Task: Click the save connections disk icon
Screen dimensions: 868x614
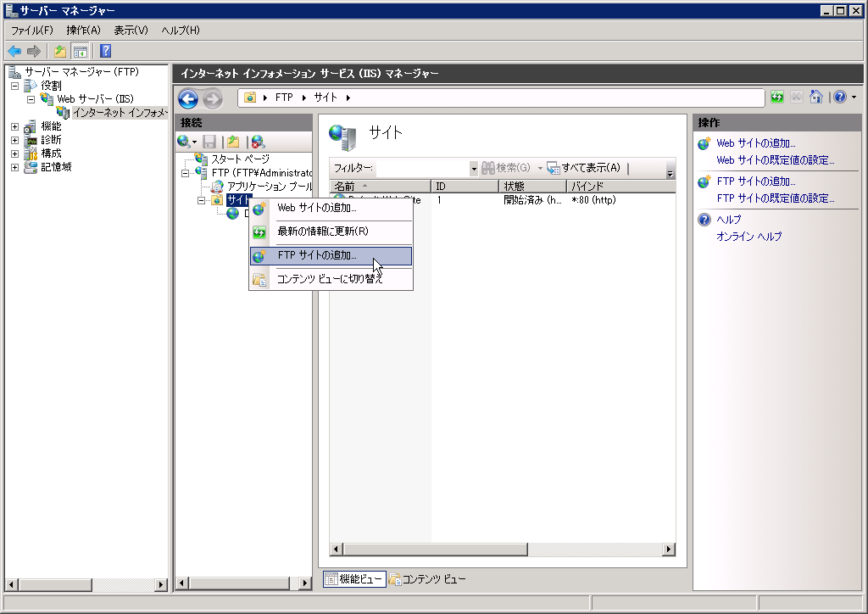Action: tap(209, 142)
